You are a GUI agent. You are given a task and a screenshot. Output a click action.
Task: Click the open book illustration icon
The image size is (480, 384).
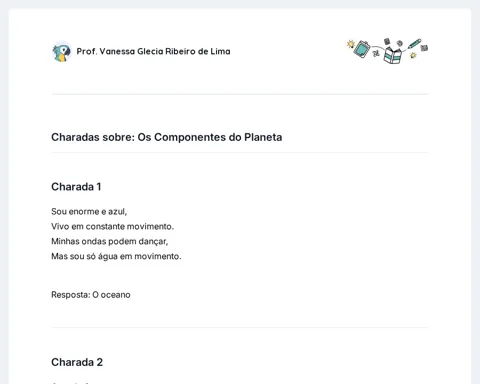pos(392,55)
